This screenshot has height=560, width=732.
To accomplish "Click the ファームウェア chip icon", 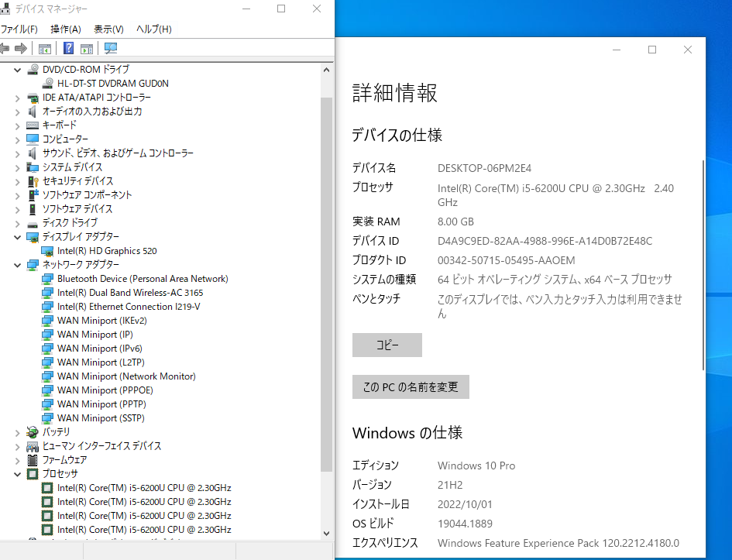I will pyautogui.click(x=33, y=459).
